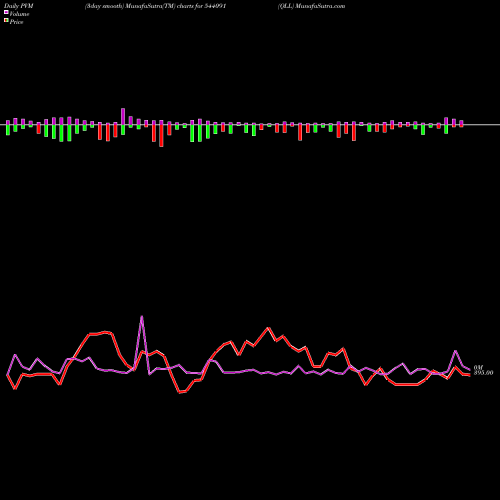The image size is (500, 500).
Task: Click the '0M' volume value label
Action: 478,367
